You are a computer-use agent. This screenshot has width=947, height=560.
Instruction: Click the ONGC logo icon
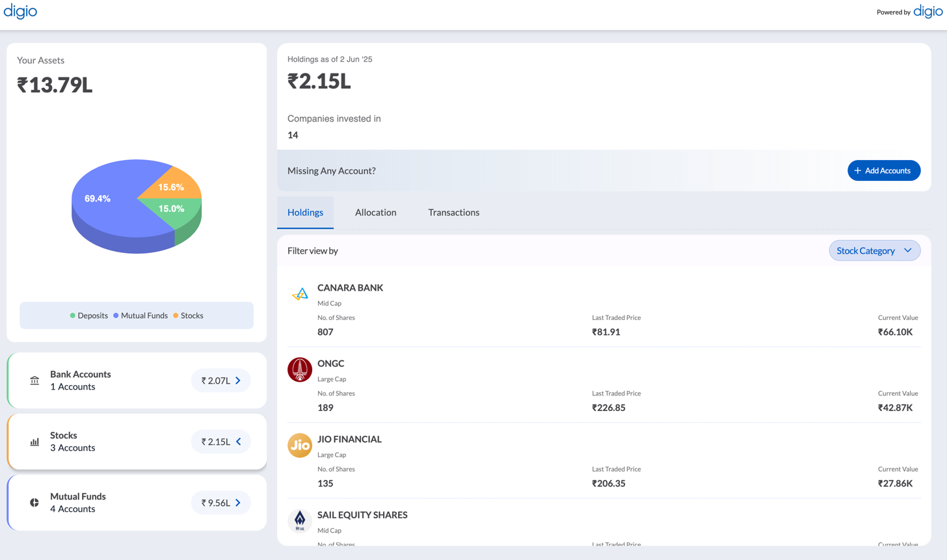300,369
